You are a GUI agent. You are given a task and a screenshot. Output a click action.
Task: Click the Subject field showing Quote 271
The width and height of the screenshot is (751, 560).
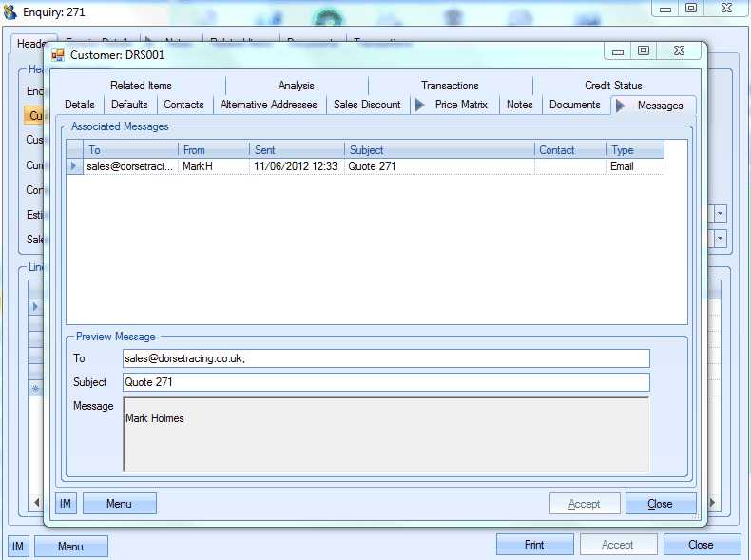click(x=386, y=382)
